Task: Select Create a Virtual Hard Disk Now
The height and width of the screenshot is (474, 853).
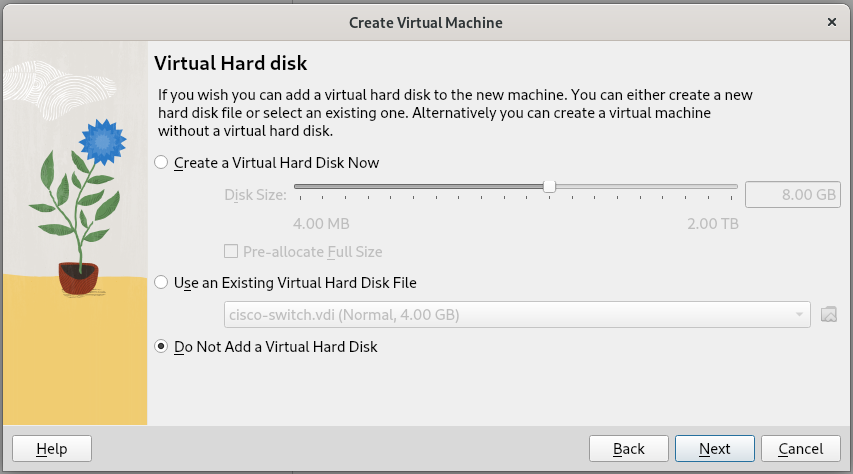Action: 162,162
